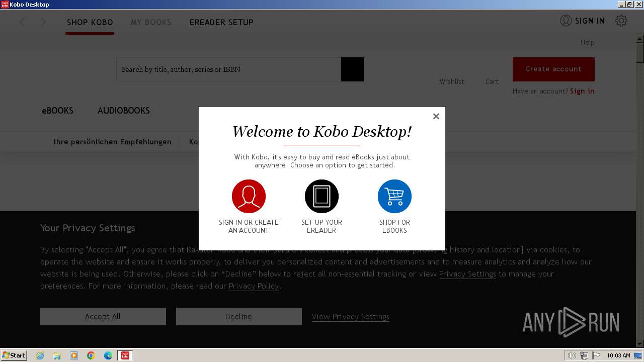Screen dimensions: 644x362
Task: Focus the title, author, series search field
Action: tap(228, 69)
